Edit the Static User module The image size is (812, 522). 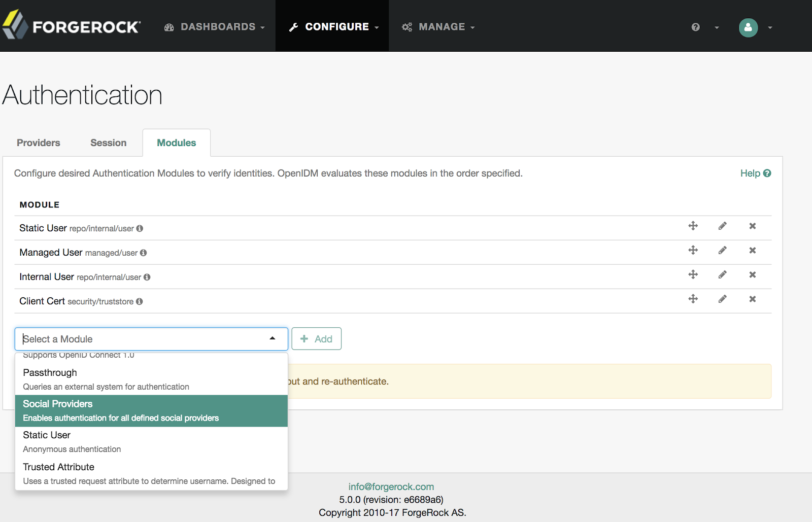723,226
